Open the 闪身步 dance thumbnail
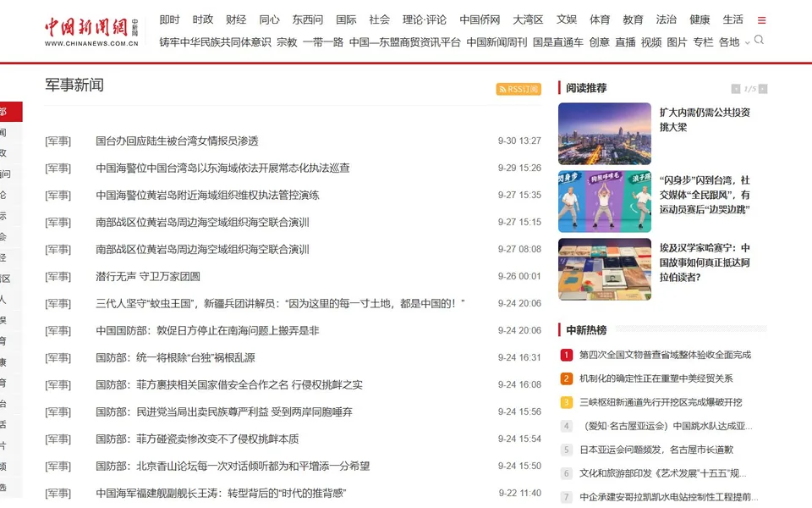Viewport: 812px width, 508px height. pyautogui.click(x=604, y=202)
